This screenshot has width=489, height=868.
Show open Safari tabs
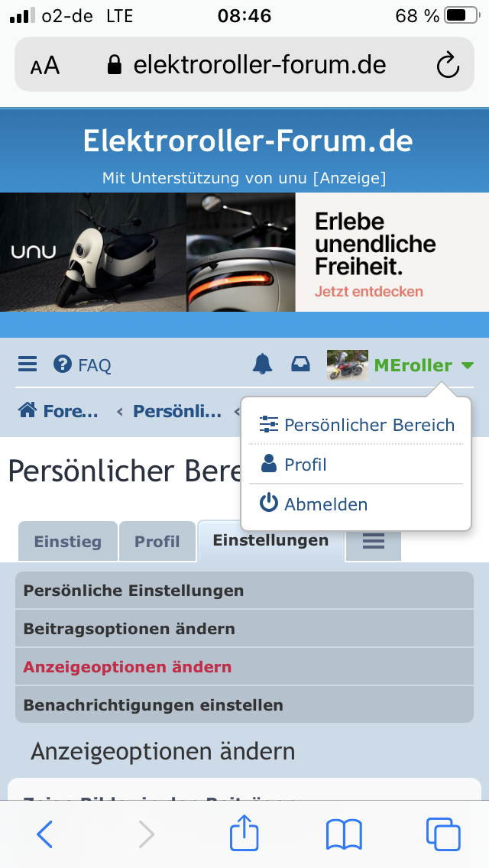click(442, 834)
